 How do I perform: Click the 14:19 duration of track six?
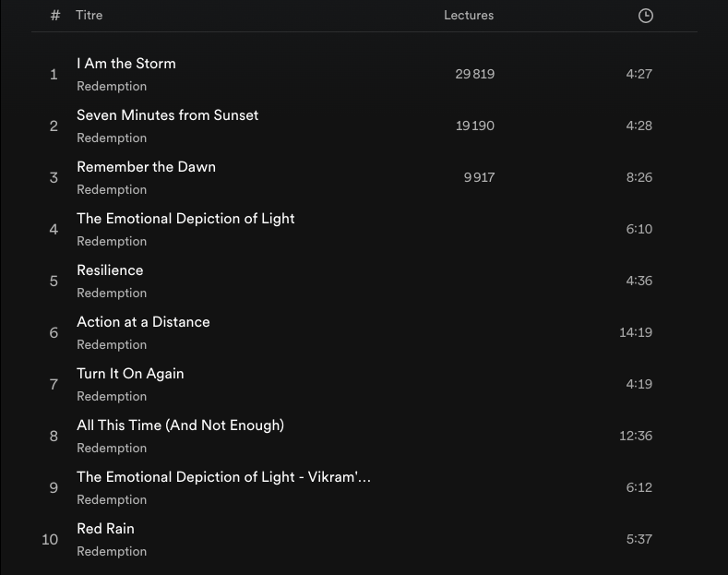coord(635,332)
